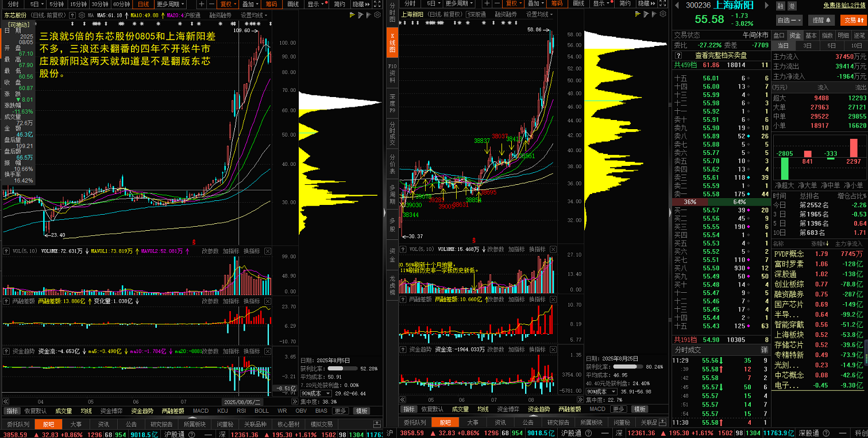Image resolution: width=868 pixels, height=438 pixels.
Task: Click 恢复默认 in left indicator bar
Action: pos(36,410)
